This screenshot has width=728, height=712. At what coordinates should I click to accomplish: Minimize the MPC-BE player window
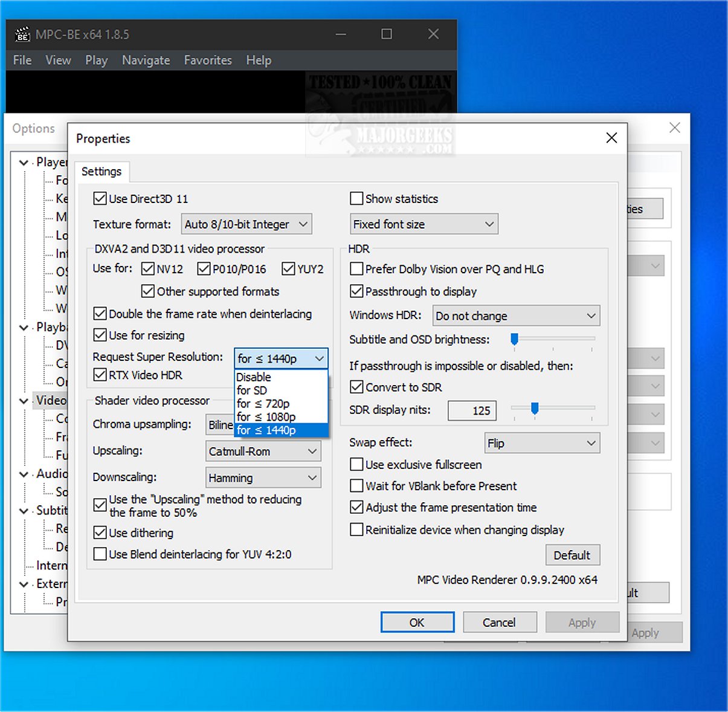pos(341,34)
